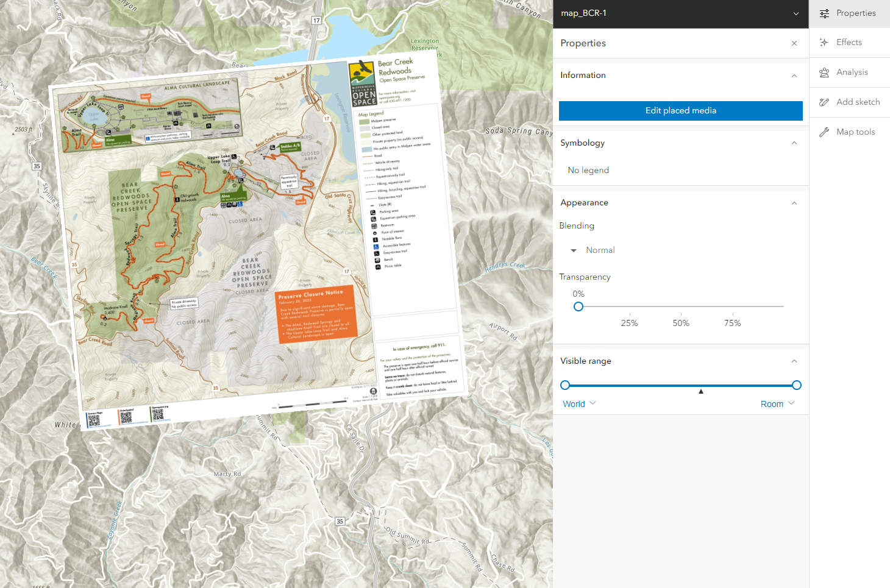Open Map tools

[x=849, y=132]
